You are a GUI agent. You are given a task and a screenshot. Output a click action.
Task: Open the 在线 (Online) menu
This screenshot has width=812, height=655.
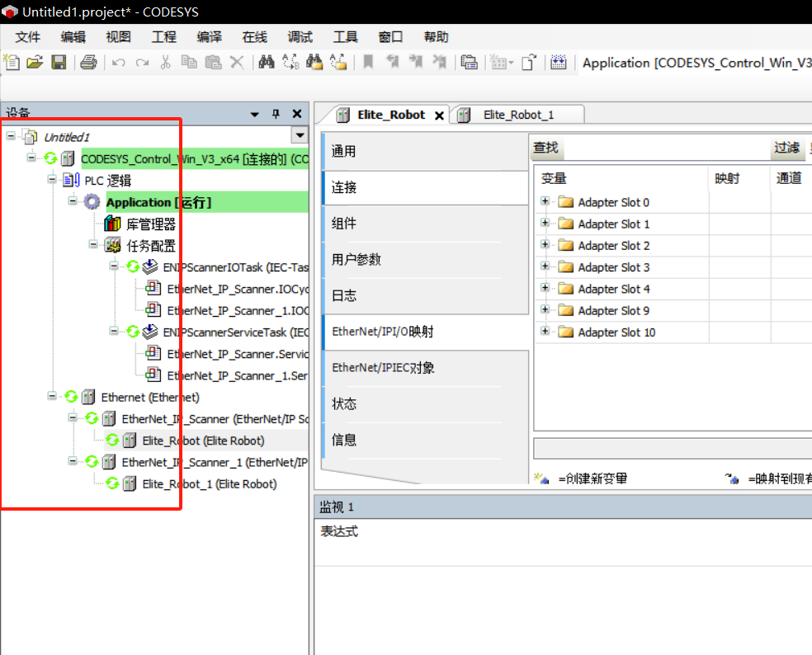254,37
